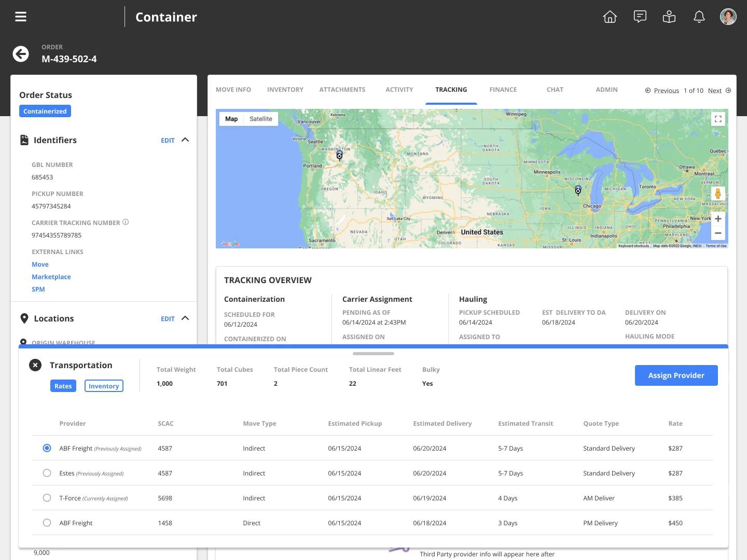The width and height of the screenshot is (747, 560).
Task: Open the Finance tab
Action: click(x=503, y=90)
